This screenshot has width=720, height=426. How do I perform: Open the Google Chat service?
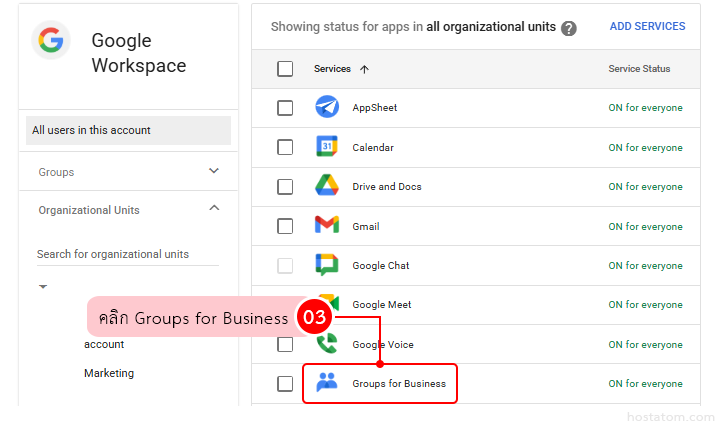pos(381,266)
